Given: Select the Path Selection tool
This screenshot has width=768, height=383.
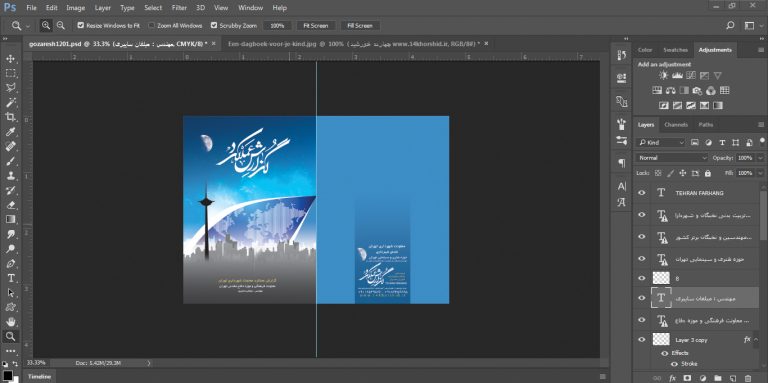Looking at the screenshot, I should pos(10,293).
